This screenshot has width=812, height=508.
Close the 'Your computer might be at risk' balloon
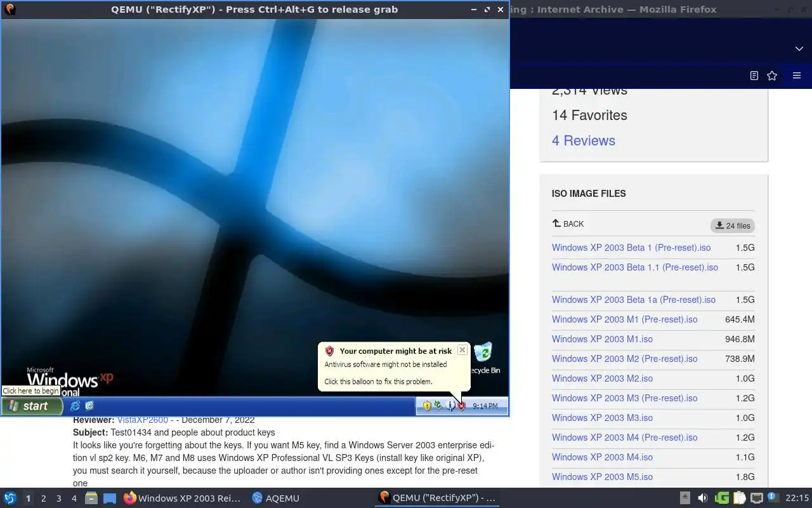462,350
